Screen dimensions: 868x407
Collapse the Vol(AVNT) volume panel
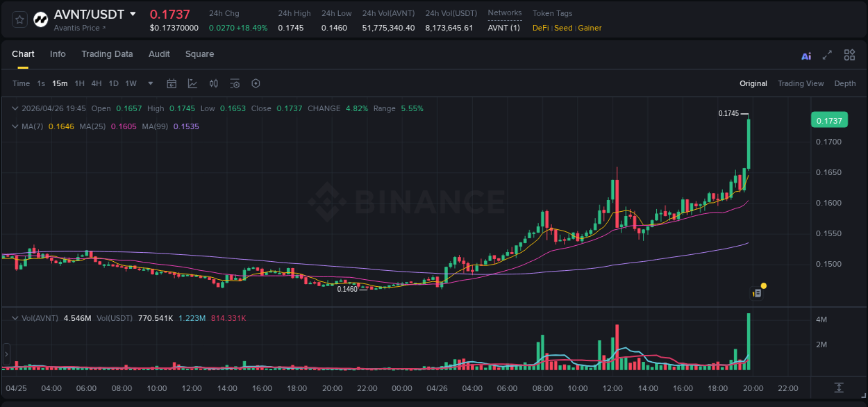point(14,317)
